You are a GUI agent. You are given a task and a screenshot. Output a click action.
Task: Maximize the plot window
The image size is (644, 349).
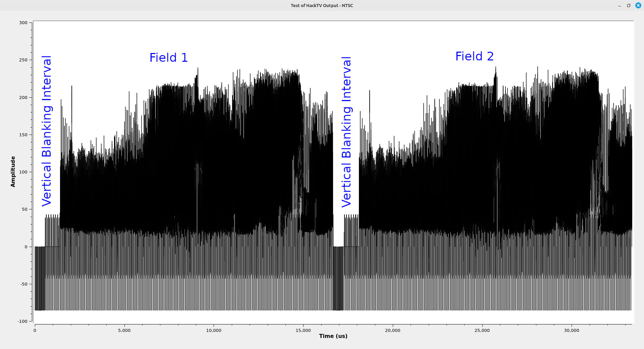click(629, 5)
